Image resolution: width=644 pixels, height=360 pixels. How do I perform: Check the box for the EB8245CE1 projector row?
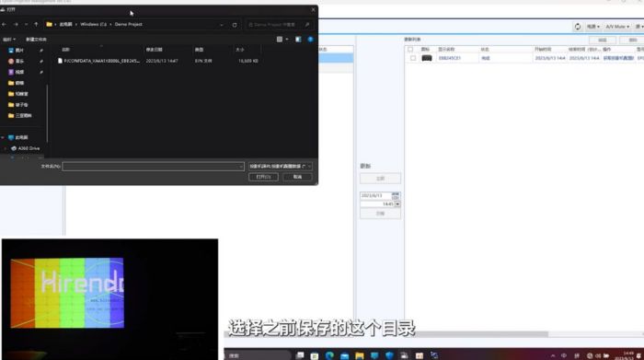413,58
